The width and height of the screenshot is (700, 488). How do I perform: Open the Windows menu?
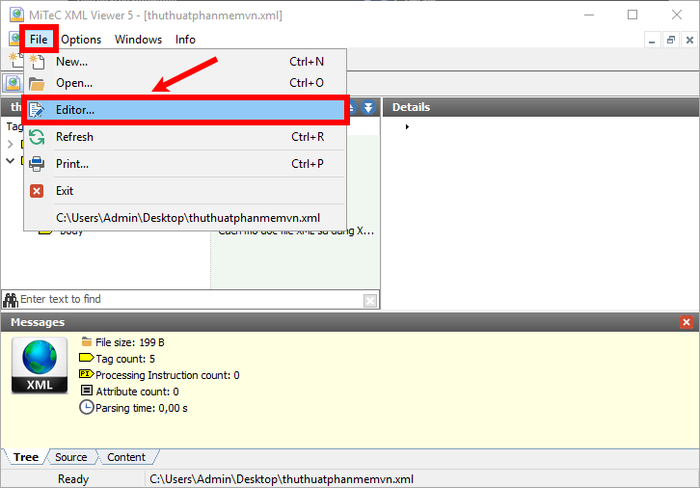pyautogui.click(x=138, y=39)
